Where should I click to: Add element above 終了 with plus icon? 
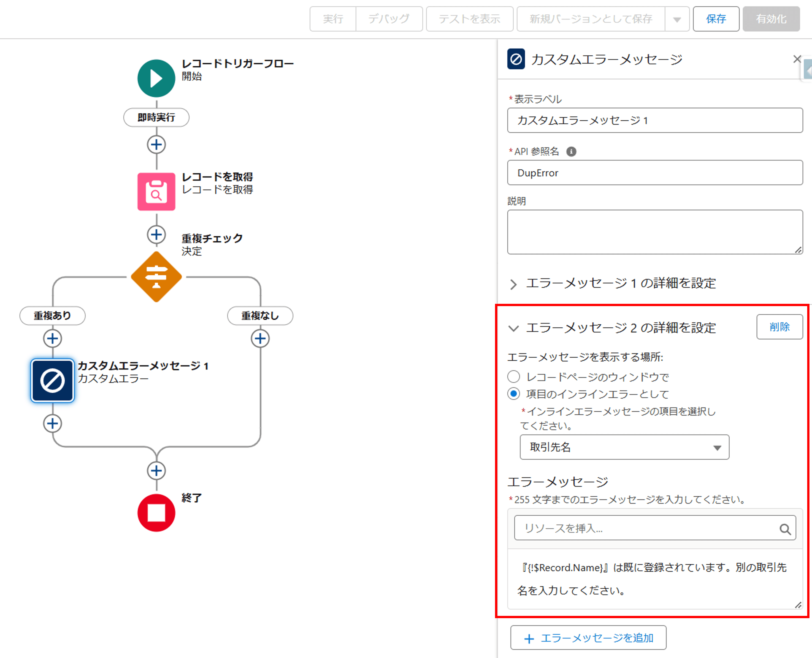point(156,471)
